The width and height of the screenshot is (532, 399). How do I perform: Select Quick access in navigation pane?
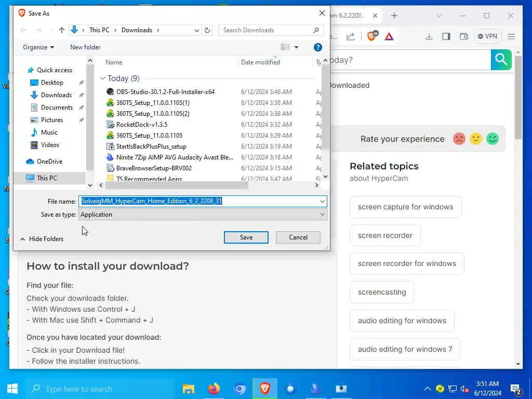tap(54, 70)
